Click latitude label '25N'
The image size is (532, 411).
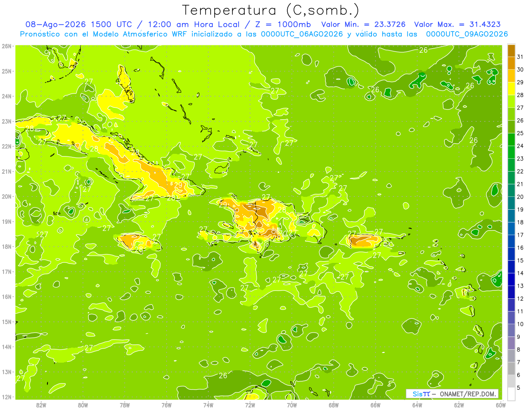pyautogui.click(x=7, y=71)
